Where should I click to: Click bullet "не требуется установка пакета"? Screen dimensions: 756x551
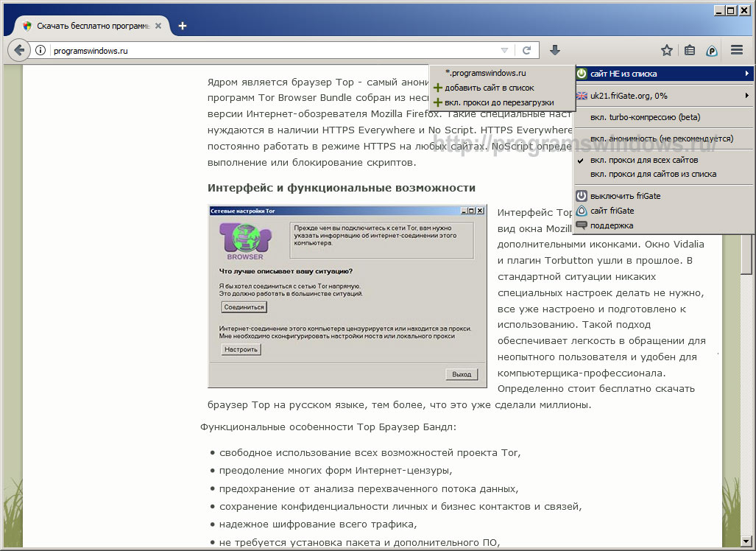359,543
